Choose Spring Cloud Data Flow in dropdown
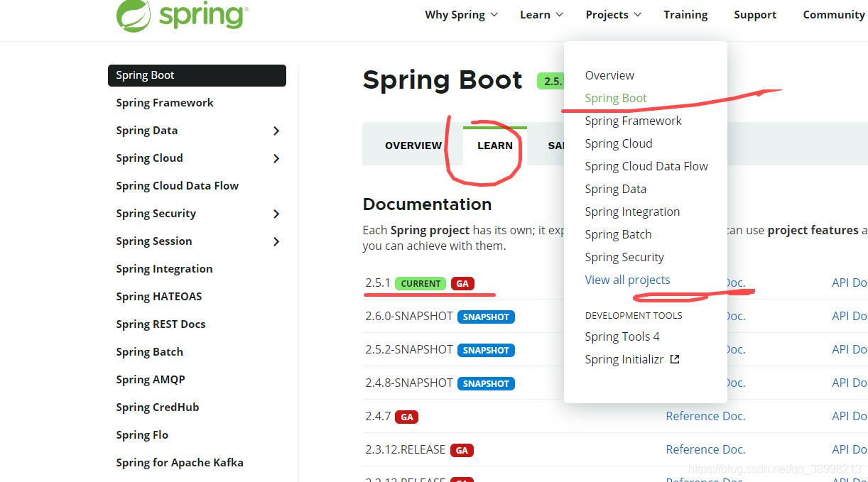This screenshot has width=868, height=482. point(646,166)
